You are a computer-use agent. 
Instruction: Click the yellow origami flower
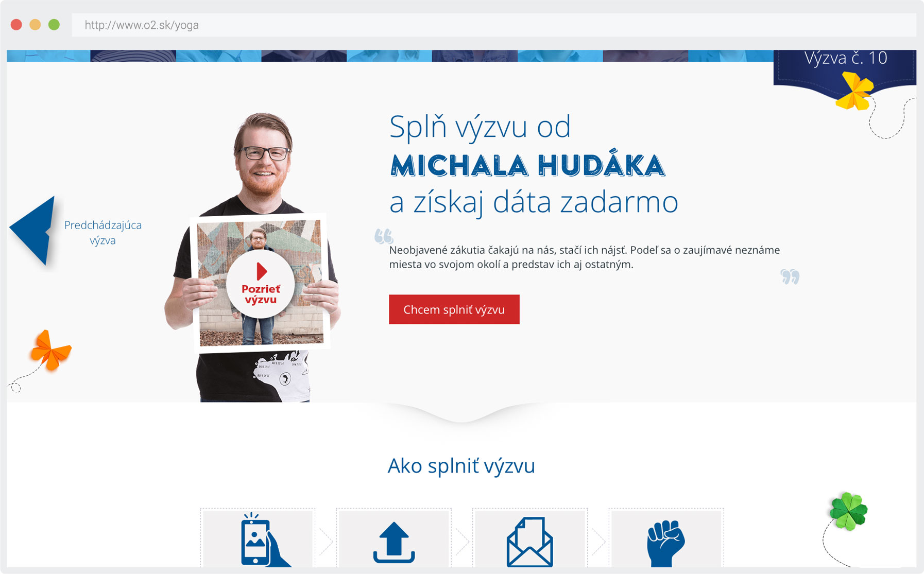[854, 91]
